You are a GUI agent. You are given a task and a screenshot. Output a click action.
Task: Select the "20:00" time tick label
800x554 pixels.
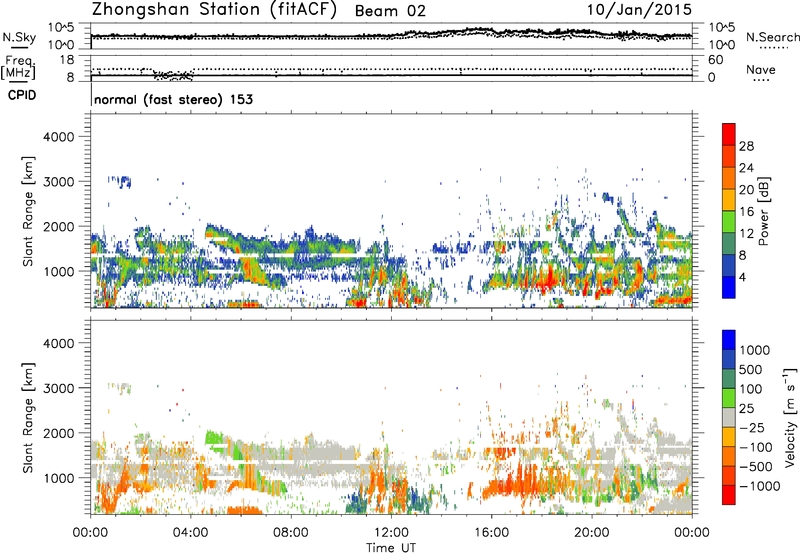coord(591,533)
